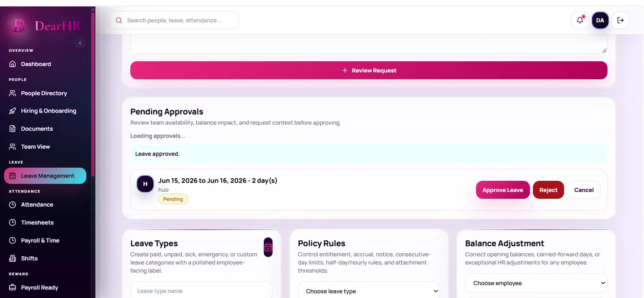Click the Payroll & Time clock icon
644x298 pixels.
point(13,240)
